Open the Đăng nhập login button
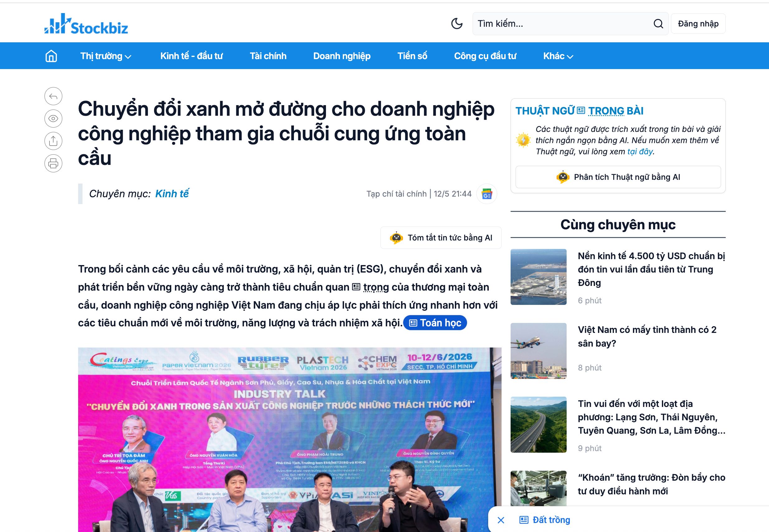 pyautogui.click(x=698, y=24)
